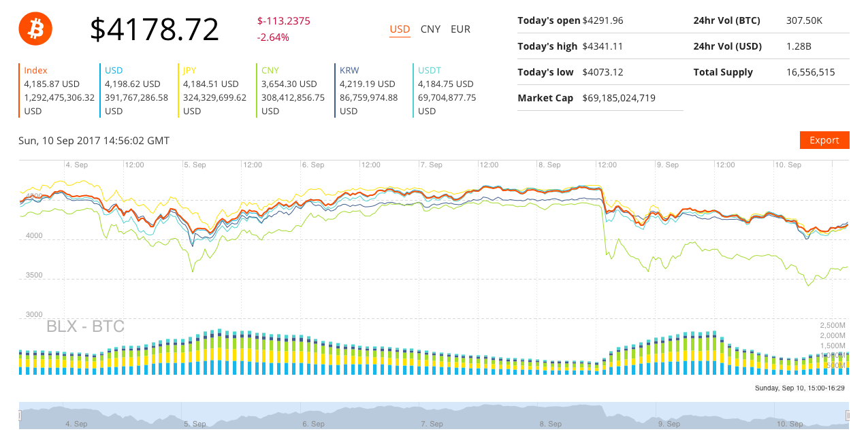Click the orange Bitcoin logo icon
Image resolution: width=868 pixels, height=438 pixels.
point(35,29)
